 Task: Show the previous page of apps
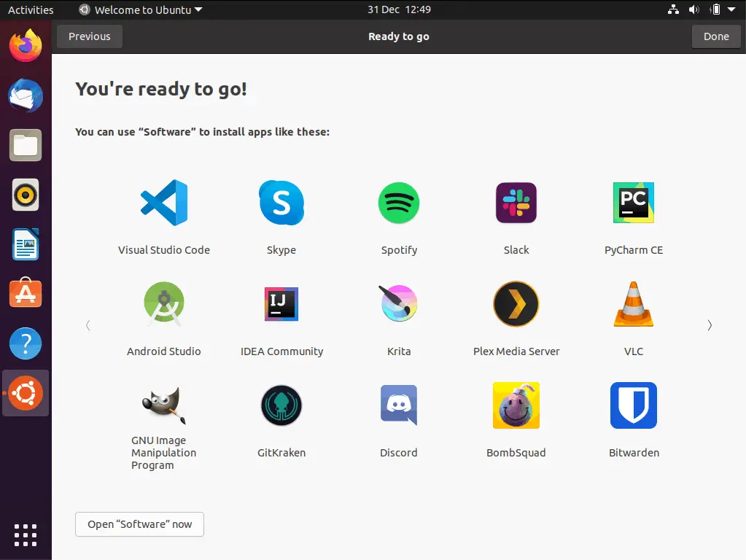(x=88, y=325)
